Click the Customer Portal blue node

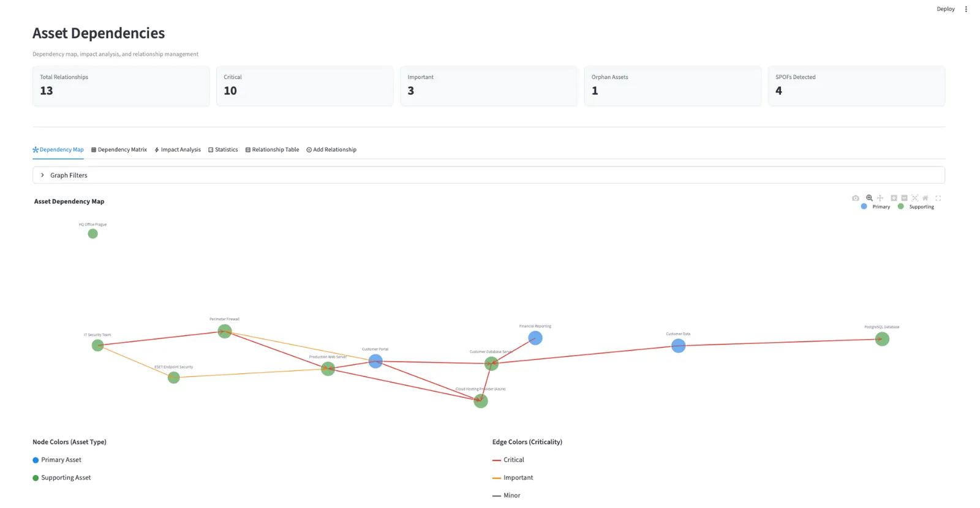375,361
